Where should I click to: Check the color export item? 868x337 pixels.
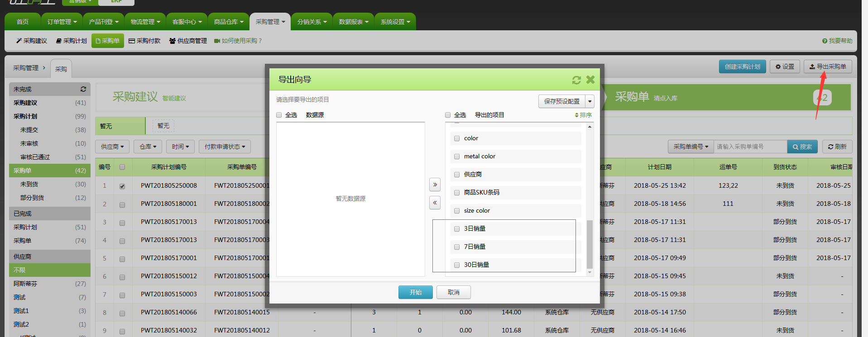tap(457, 138)
